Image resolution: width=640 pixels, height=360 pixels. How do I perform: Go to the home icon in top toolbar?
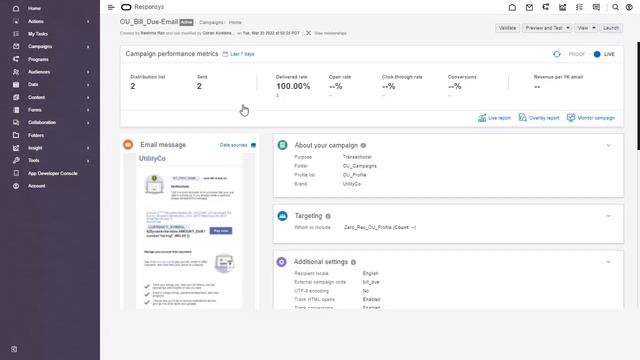tap(512, 7)
